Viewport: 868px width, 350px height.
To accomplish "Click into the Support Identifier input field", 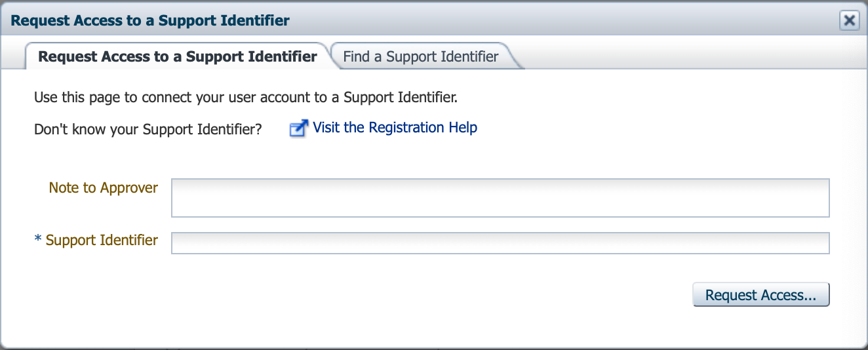I will pos(500,243).
